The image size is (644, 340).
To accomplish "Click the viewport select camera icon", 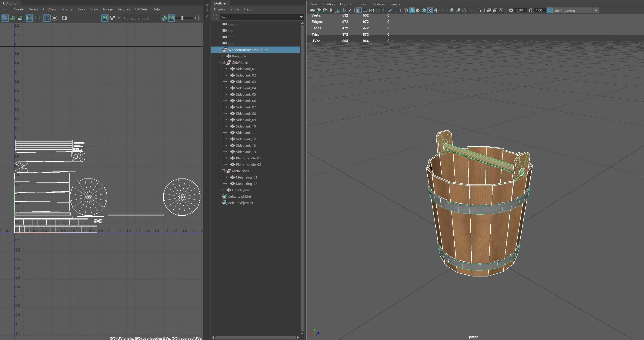I will click(313, 10).
